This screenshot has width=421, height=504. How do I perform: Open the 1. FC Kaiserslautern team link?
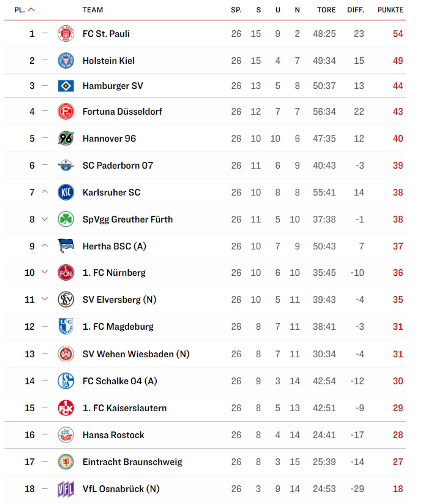[x=125, y=408]
